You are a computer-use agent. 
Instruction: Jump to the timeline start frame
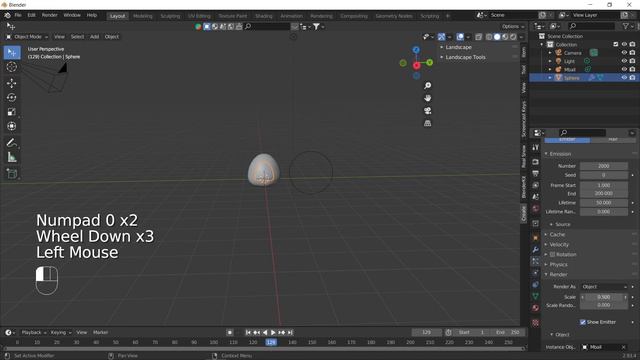pos(248,333)
